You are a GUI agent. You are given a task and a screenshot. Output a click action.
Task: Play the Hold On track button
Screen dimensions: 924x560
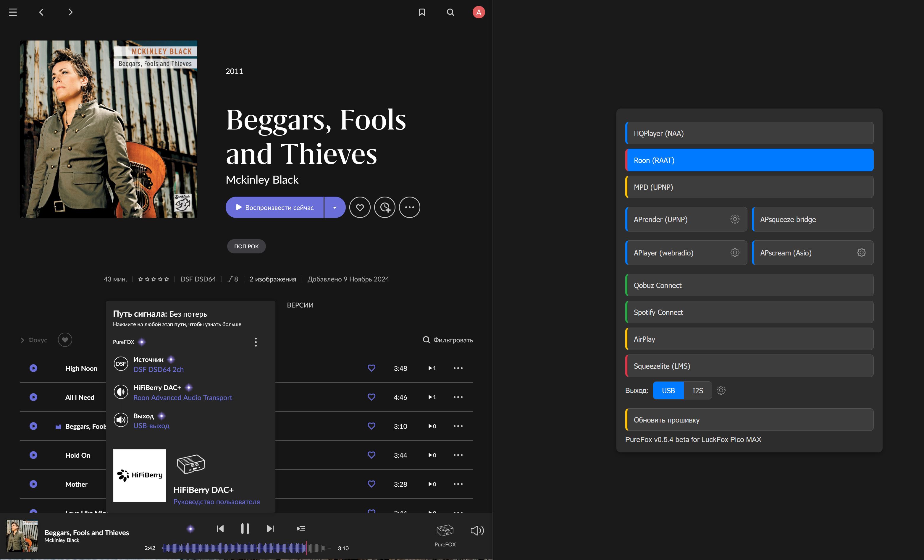(33, 455)
